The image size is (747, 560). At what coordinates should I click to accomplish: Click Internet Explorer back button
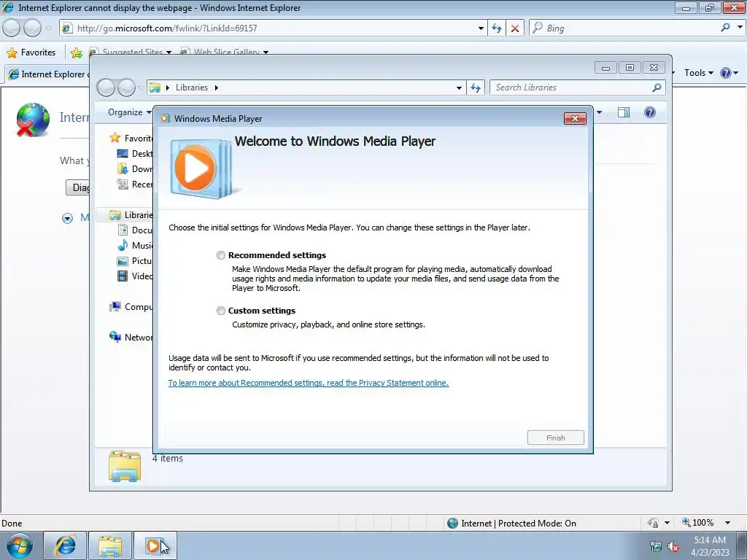click(12, 28)
